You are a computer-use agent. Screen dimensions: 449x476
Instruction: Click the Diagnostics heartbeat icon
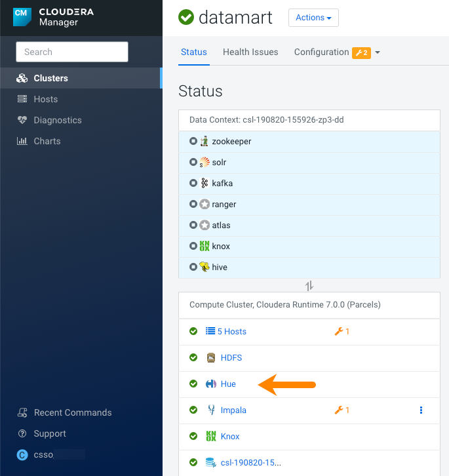[x=22, y=120]
